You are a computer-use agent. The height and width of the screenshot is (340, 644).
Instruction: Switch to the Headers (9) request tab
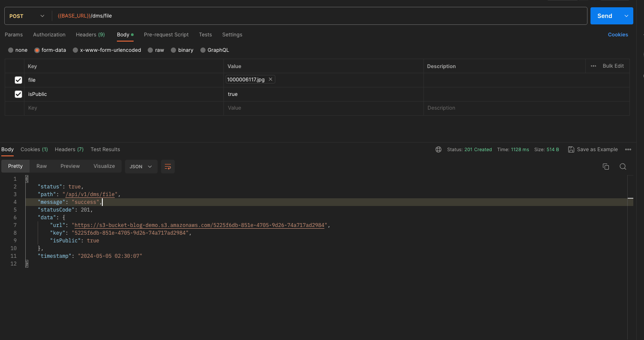[x=90, y=35]
